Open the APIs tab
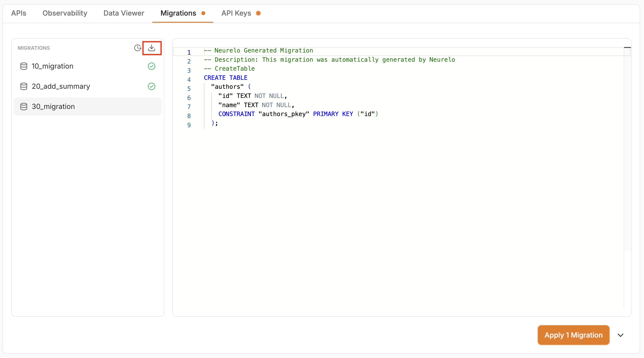Screen dimensions: 644x358 click(19, 13)
